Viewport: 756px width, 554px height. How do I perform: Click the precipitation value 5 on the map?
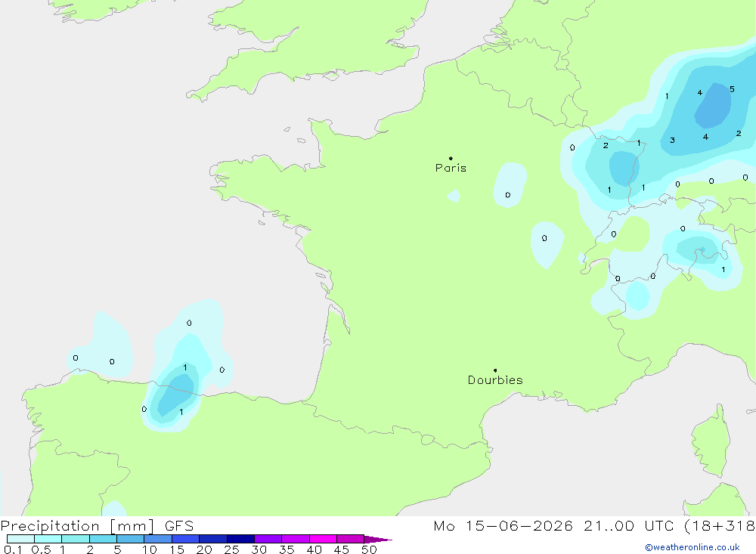click(x=732, y=89)
